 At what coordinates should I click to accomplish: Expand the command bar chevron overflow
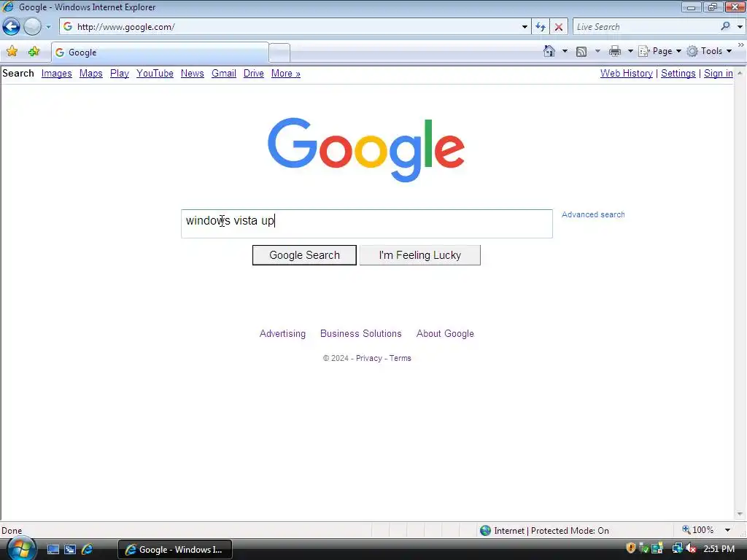pyautogui.click(x=741, y=45)
